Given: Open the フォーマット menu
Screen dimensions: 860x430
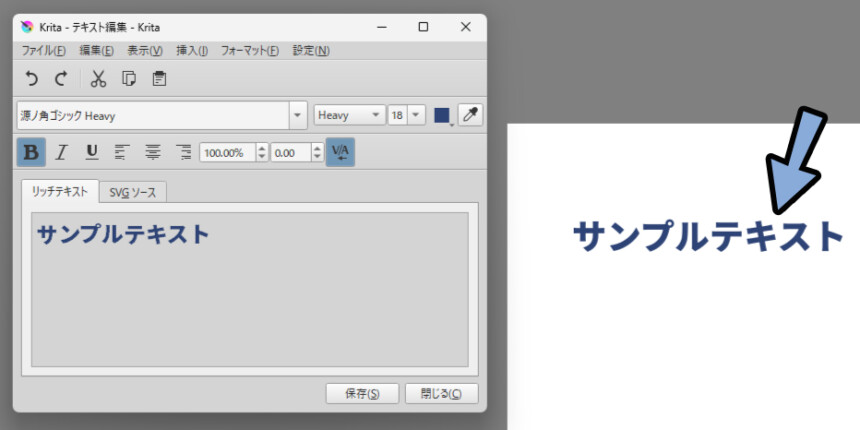Looking at the screenshot, I should tap(249, 50).
